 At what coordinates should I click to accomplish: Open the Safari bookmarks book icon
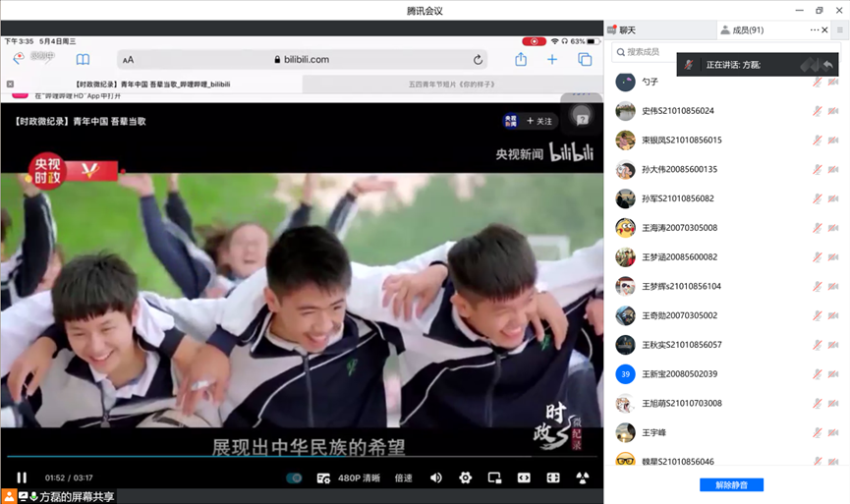point(83,60)
